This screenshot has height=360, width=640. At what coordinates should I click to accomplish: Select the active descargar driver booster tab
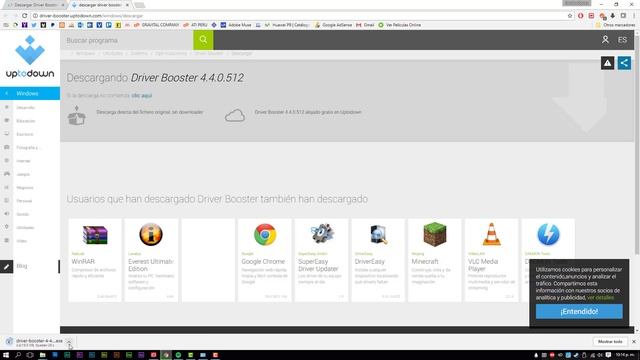pyautogui.click(x=100, y=5)
